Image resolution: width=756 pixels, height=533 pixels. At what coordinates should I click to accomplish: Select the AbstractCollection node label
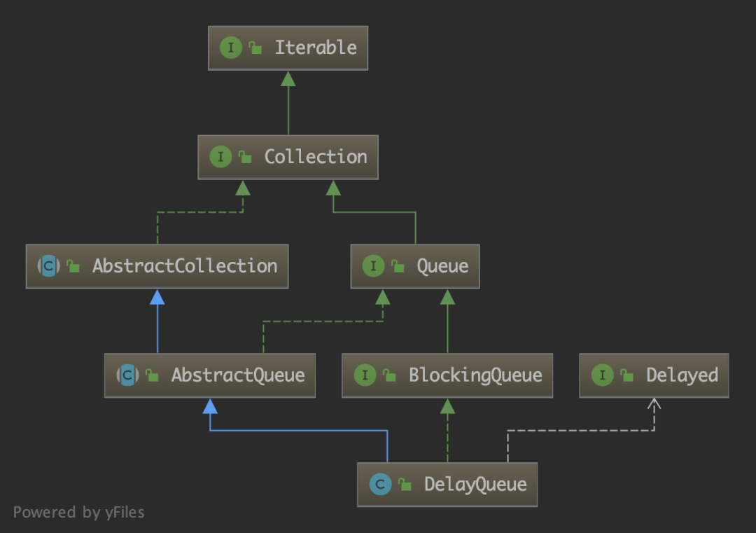(x=185, y=265)
